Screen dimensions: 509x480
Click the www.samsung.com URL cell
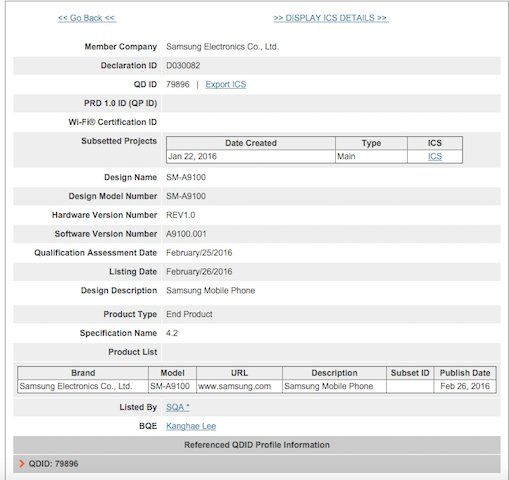point(239,386)
